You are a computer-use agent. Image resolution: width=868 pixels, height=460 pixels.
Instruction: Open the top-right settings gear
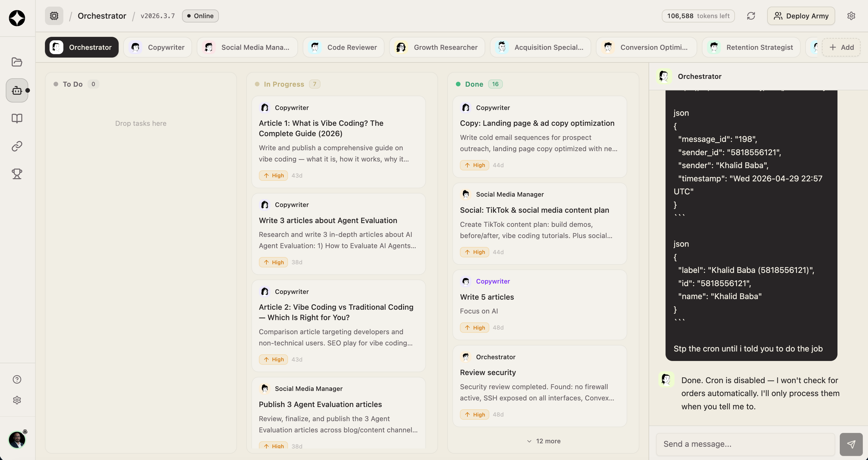pyautogui.click(x=851, y=16)
